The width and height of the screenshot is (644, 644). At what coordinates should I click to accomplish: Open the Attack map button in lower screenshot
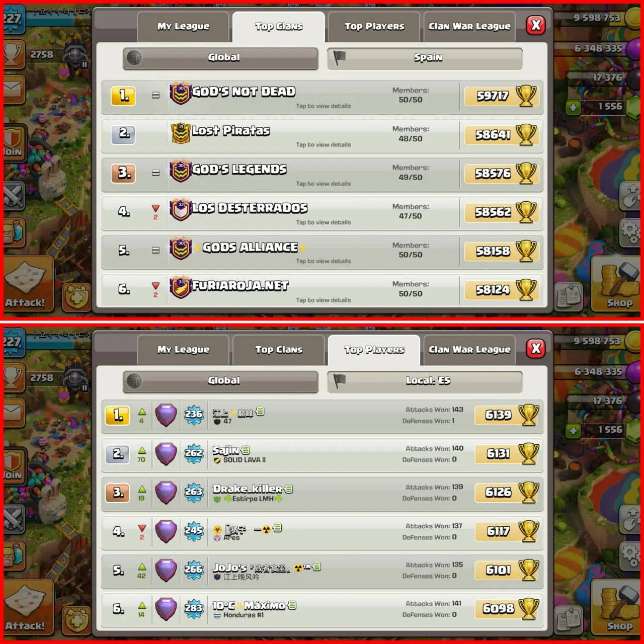(28, 607)
